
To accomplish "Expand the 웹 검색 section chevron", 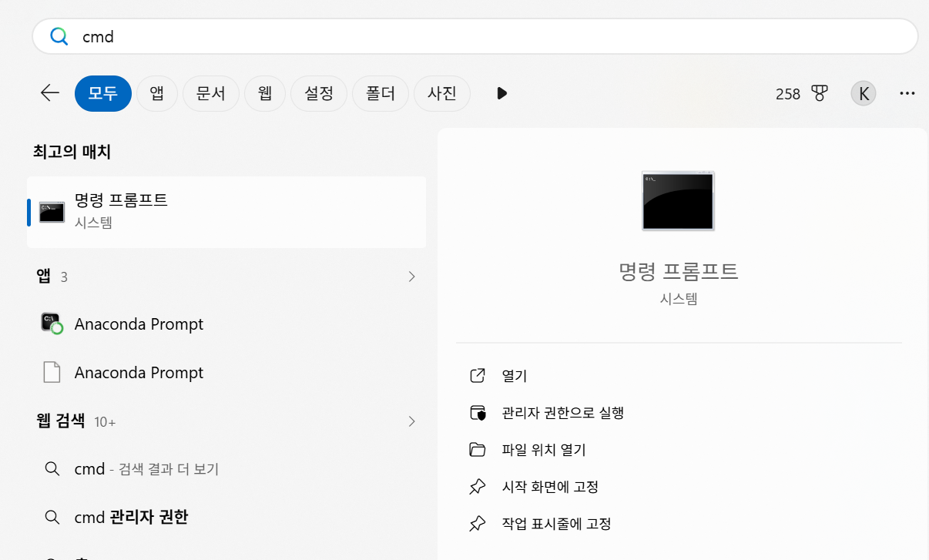I will [412, 421].
